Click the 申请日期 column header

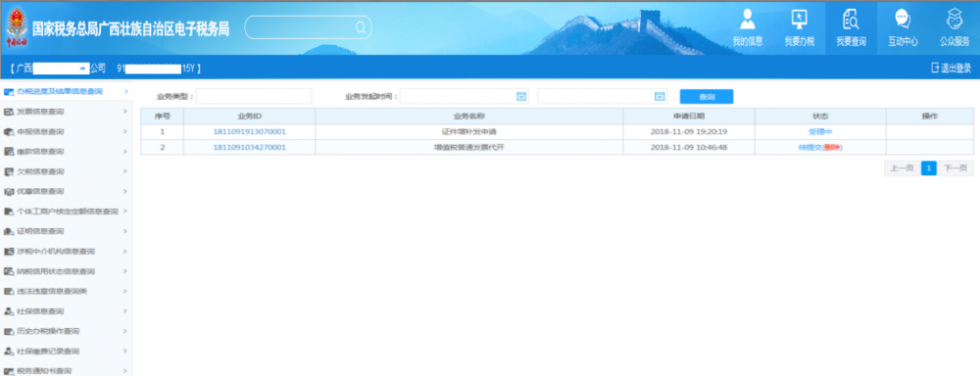(689, 117)
